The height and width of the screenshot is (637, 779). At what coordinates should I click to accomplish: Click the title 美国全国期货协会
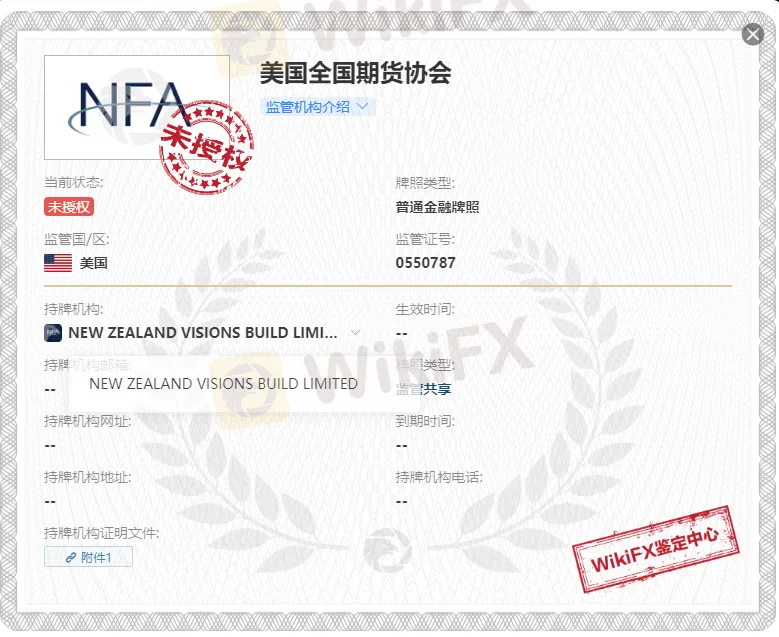click(356, 73)
